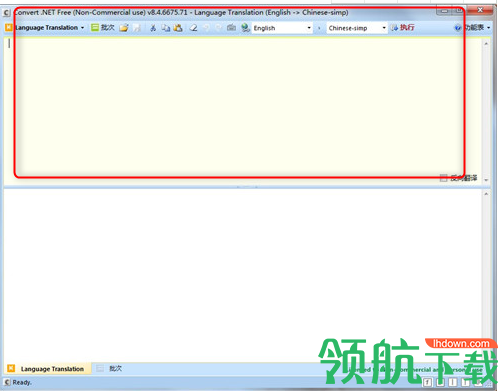This screenshot has width=498, height=391.
Task: Click the 执行 execute button
Action: [403, 28]
